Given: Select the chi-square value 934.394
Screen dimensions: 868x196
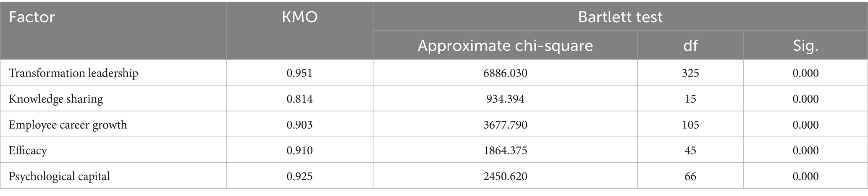Looking at the screenshot, I should tap(505, 99).
